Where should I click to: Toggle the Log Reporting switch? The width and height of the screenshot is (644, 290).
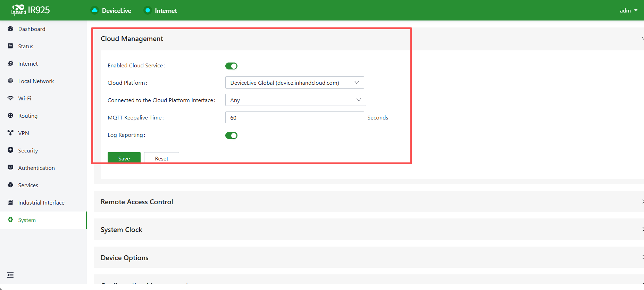231,135
